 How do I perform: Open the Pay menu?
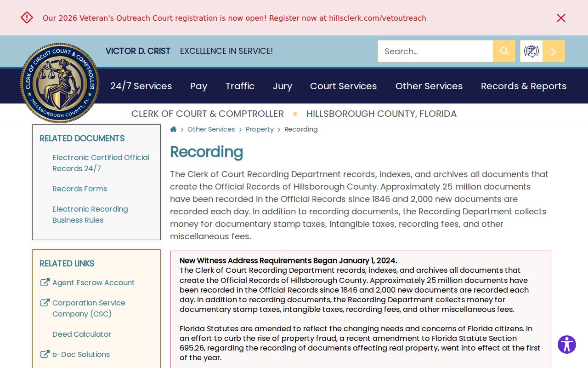coord(198,86)
